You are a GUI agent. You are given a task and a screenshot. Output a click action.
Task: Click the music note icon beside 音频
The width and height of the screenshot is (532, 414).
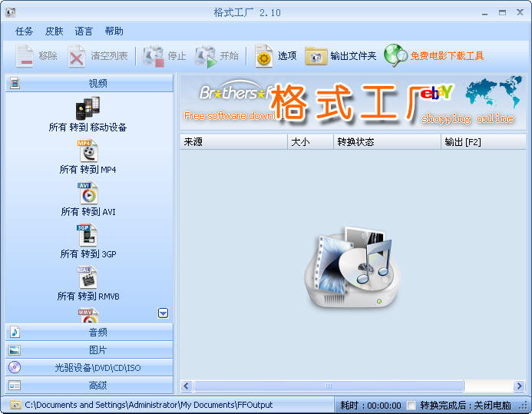coord(15,332)
